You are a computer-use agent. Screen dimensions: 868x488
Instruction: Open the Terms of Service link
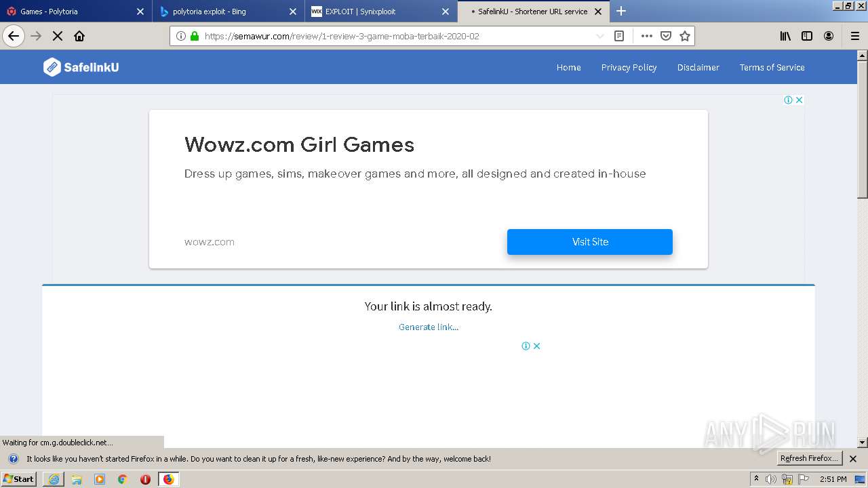point(772,67)
